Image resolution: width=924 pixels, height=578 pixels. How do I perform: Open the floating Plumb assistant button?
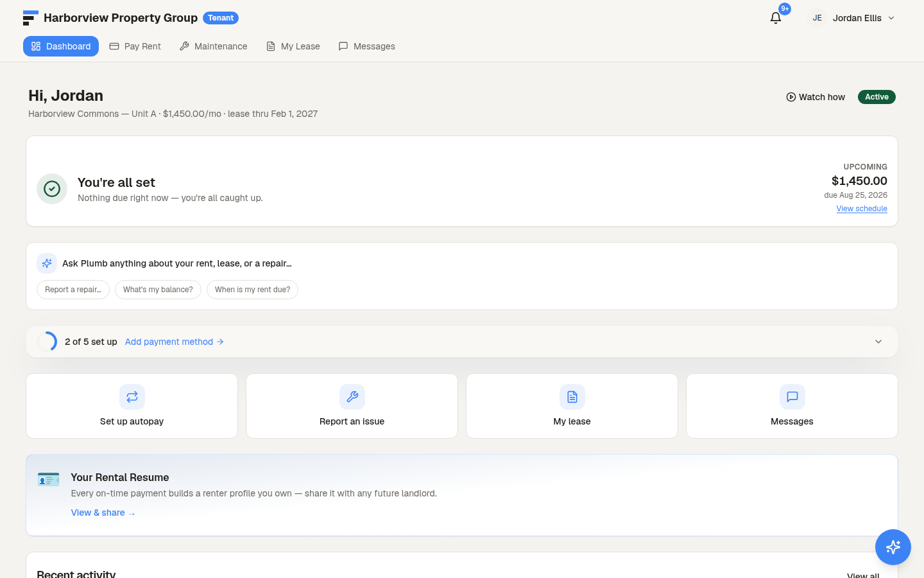[x=893, y=547]
